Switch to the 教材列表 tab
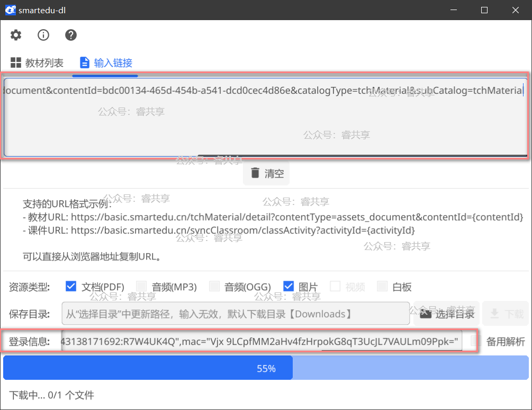Image resolution: width=532 pixels, height=410 pixels. (37, 63)
